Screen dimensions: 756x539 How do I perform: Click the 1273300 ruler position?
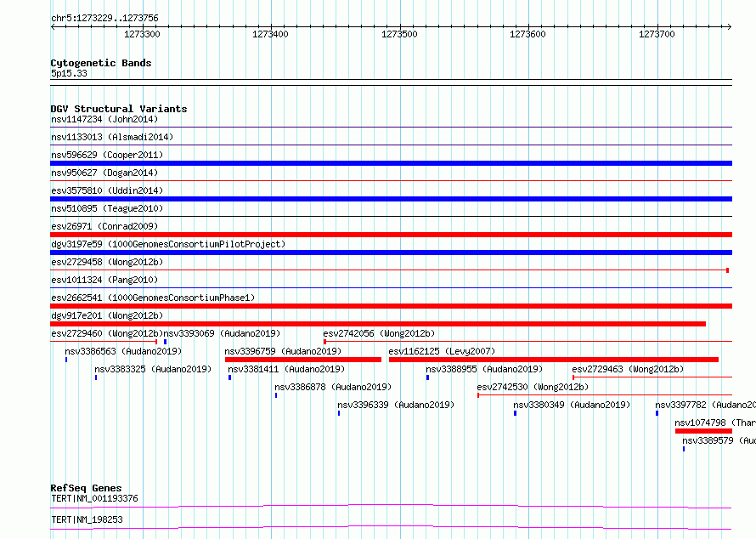coord(142,34)
